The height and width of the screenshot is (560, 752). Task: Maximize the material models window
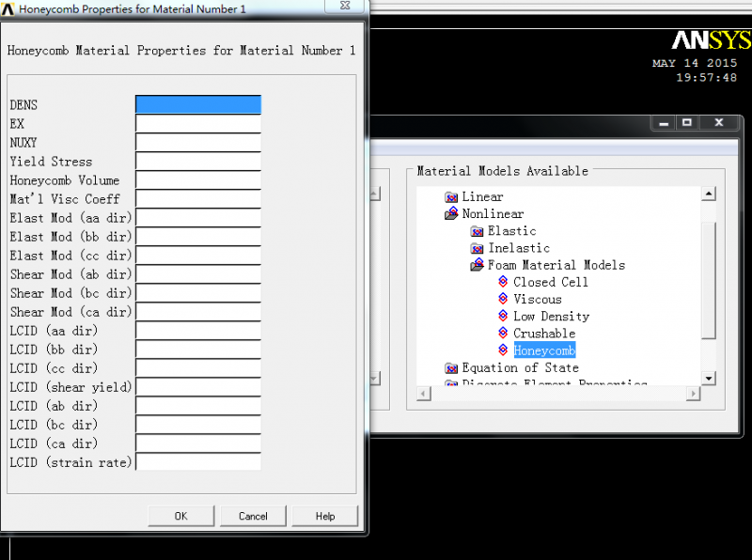pyautogui.click(x=687, y=123)
